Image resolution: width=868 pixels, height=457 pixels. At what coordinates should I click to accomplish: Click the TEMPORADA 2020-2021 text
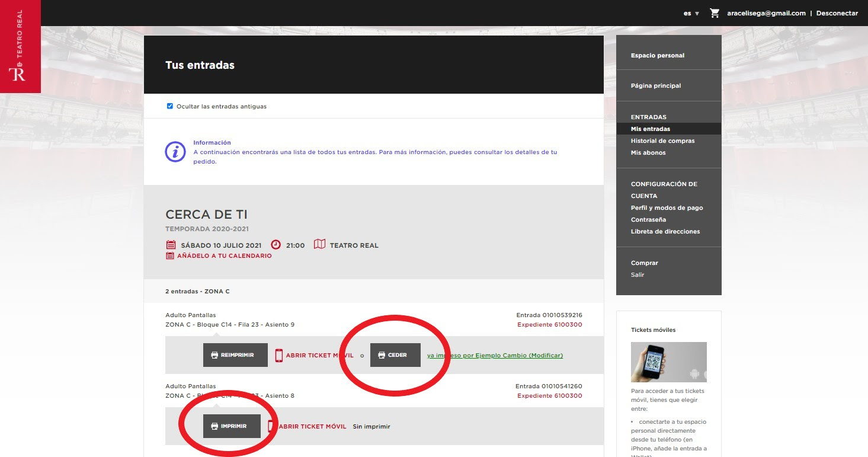tap(207, 229)
